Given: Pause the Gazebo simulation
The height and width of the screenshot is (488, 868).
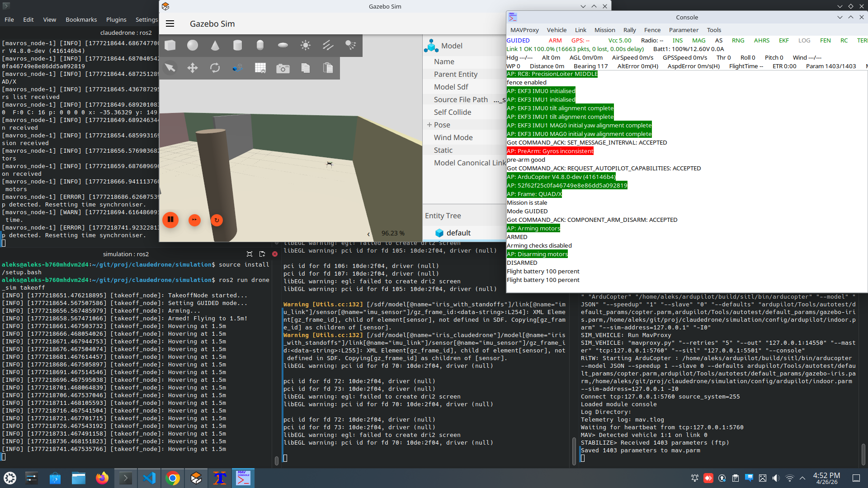Looking at the screenshot, I should tap(170, 220).
